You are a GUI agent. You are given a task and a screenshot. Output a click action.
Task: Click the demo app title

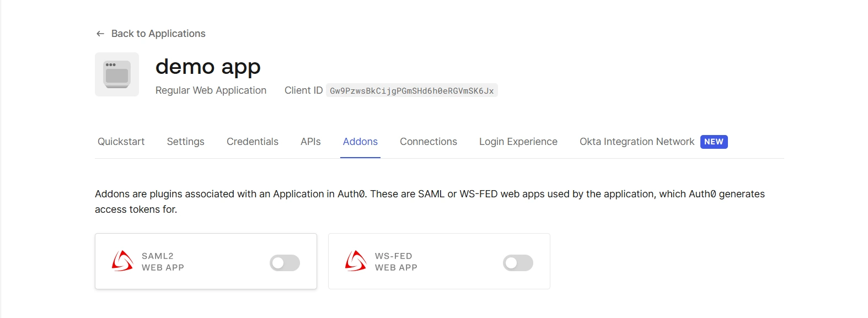(x=208, y=67)
